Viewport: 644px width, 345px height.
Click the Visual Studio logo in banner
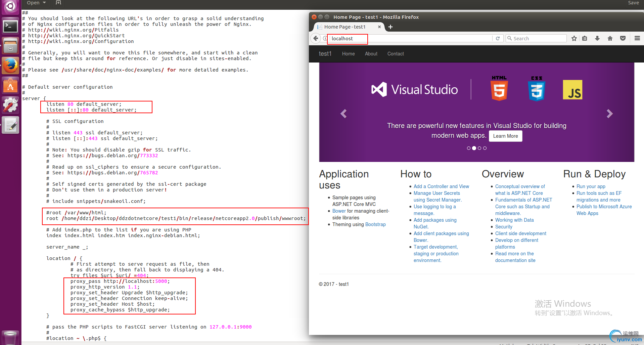pos(414,90)
